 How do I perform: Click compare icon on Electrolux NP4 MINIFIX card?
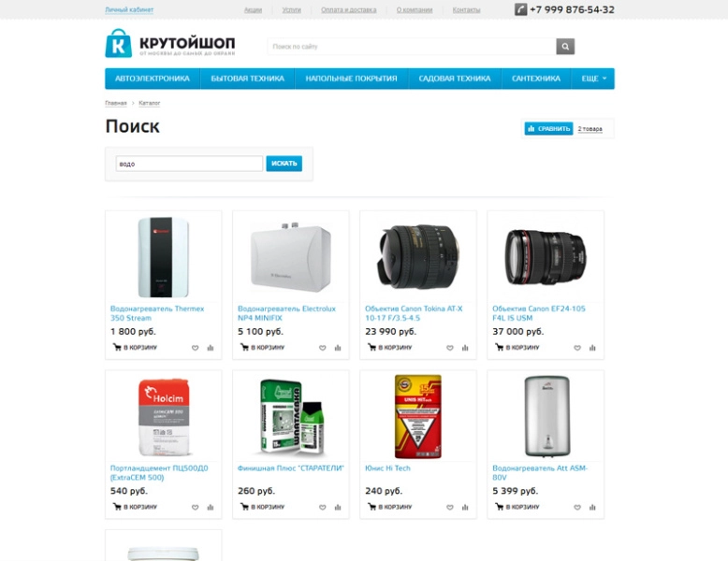coord(338,348)
